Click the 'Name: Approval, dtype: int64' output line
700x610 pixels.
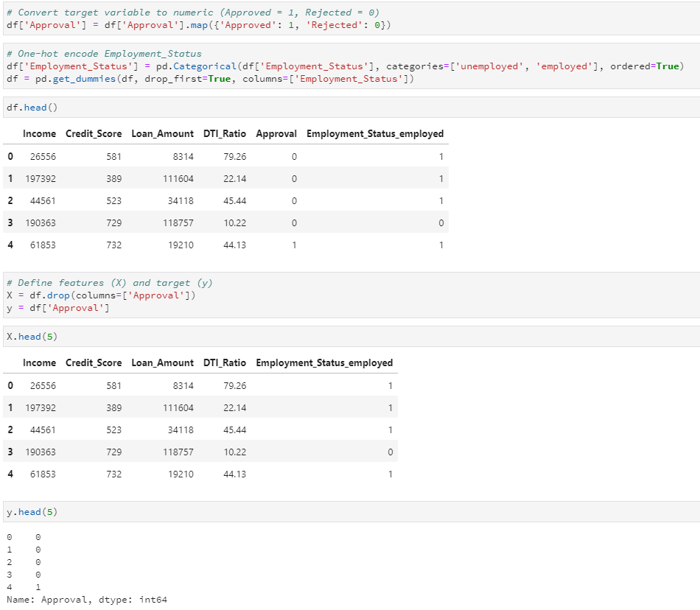(x=86, y=600)
